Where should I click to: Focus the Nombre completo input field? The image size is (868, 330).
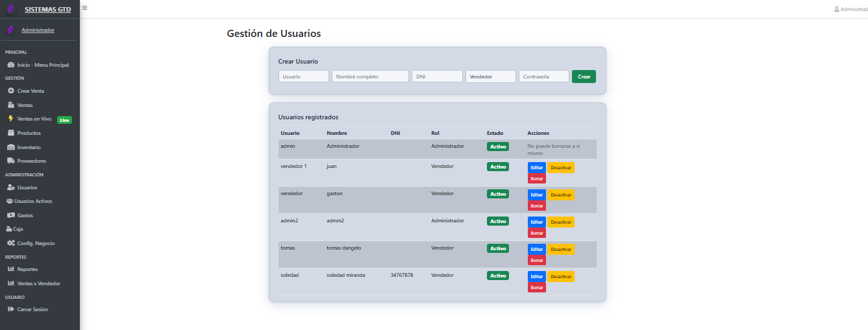[x=370, y=77]
